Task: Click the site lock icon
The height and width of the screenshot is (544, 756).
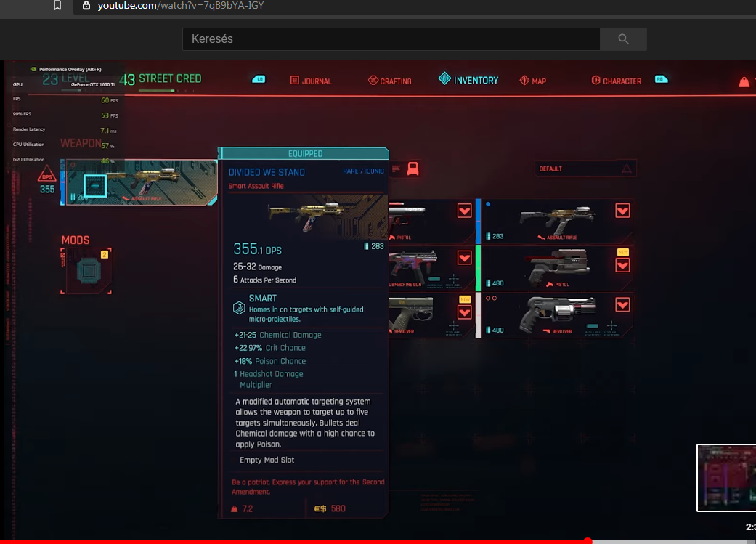Action: coord(86,5)
